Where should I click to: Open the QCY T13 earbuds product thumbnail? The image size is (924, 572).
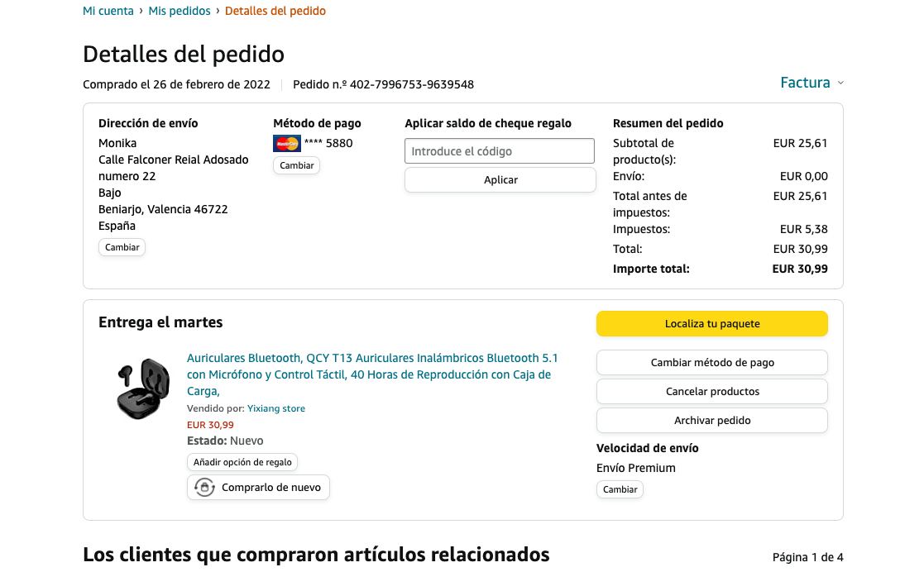[142, 388]
